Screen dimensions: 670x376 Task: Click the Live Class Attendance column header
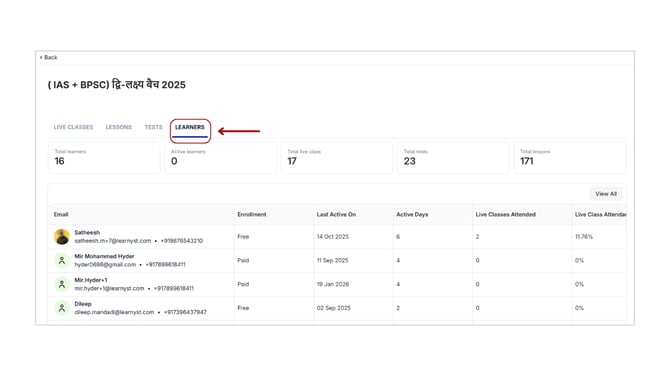coord(600,214)
